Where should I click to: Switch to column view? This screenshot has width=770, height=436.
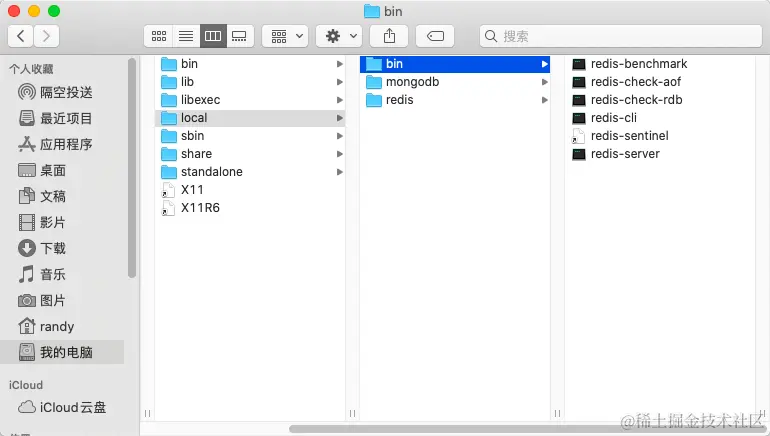pyautogui.click(x=213, y=36)
